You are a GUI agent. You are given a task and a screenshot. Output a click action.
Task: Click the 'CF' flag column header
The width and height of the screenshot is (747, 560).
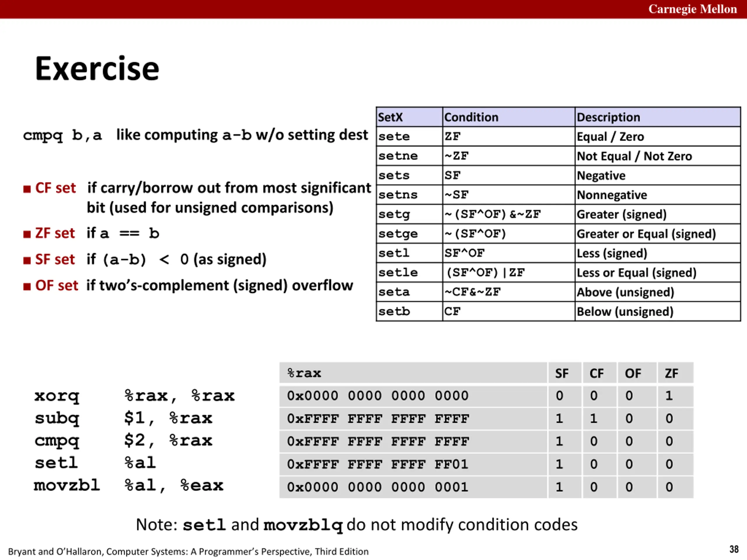[x=599, y=373]
